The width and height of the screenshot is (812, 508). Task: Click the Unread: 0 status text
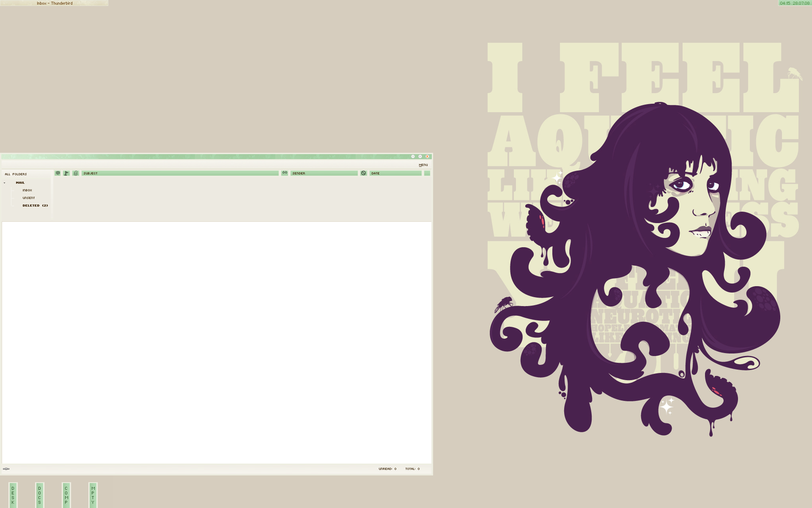click(387, 469)
